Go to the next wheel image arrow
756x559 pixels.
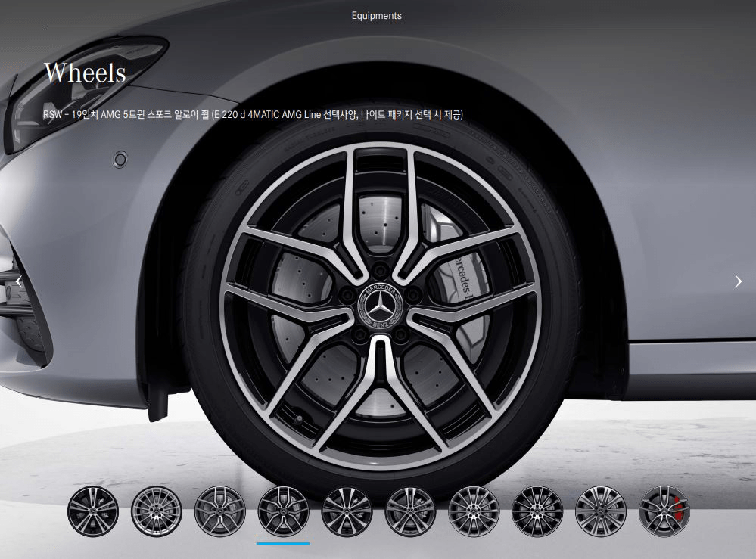[x=738, y=281]
